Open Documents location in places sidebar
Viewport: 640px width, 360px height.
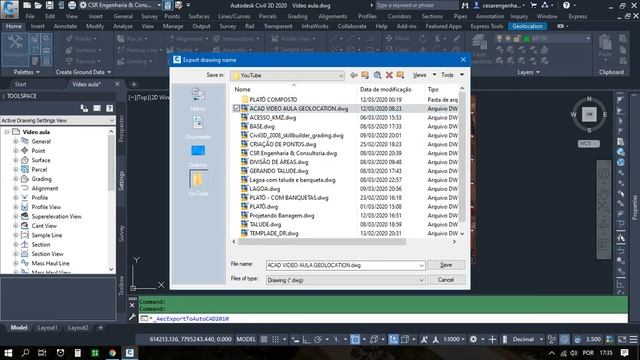tap(198, 127)
